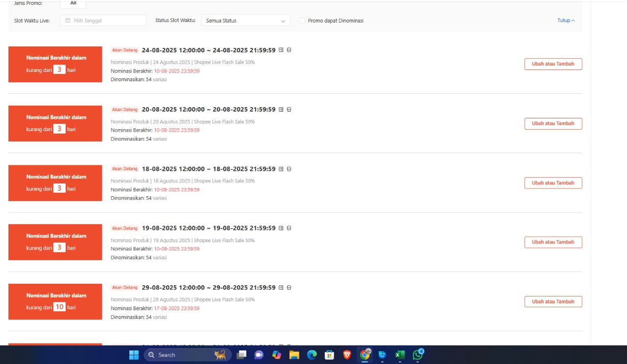
Task: Click square icon beside 29-08-2025 slot time
Action: point(281,288)
